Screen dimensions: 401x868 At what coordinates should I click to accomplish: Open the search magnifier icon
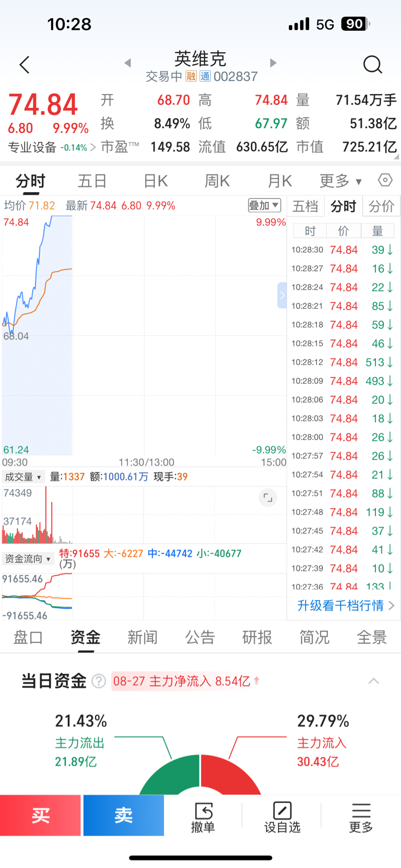[x=372, y=65]
